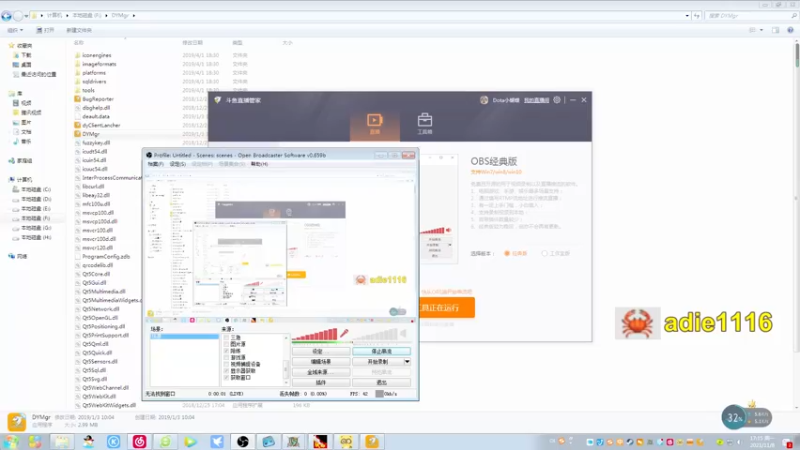Open the 档案(F) menu in OBS
This screenshot has height=450, width=800.
coord(156,164)
